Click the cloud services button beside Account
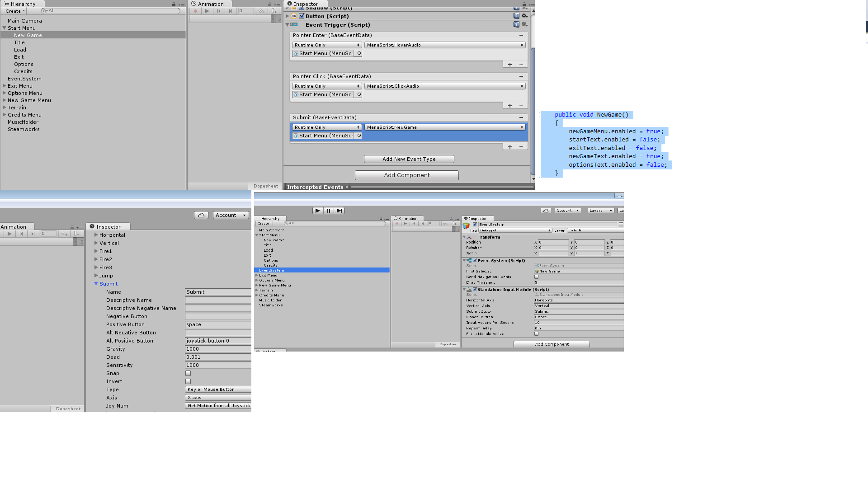 (201, 215)
